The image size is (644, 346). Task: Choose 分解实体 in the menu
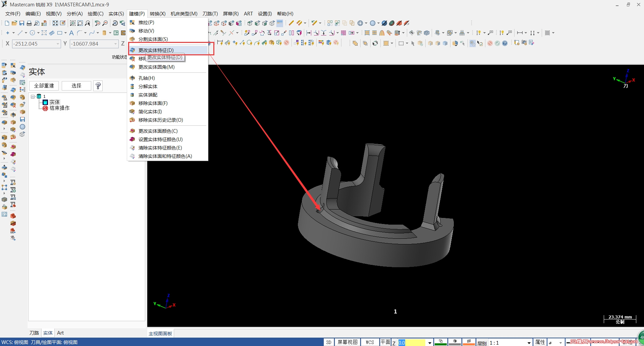[x=168, y=86]
